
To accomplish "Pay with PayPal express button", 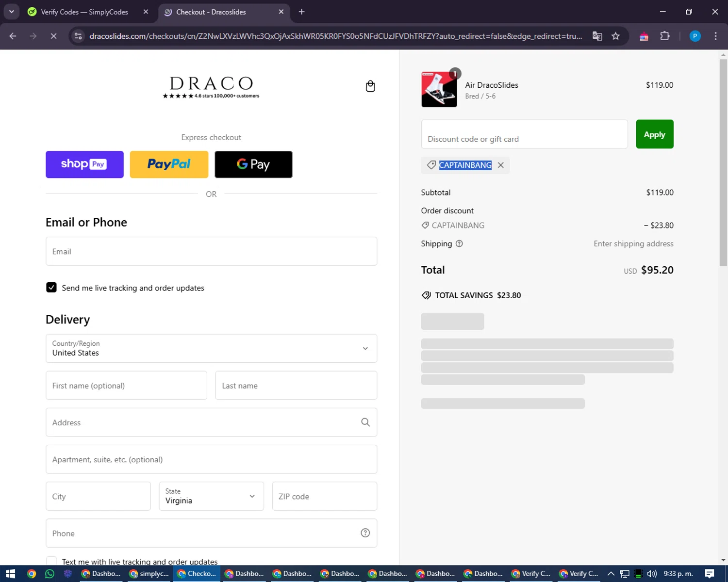I will 169,164.
